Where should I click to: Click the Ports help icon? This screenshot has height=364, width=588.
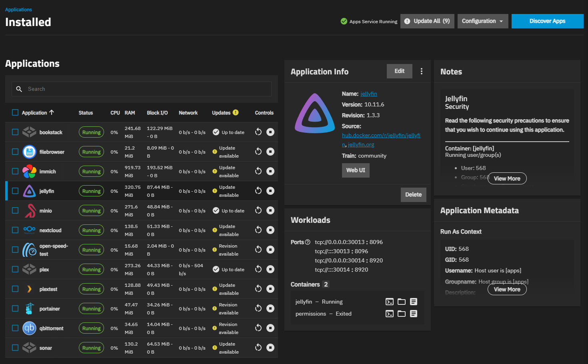pyautogui.click(x=308, y=242)
